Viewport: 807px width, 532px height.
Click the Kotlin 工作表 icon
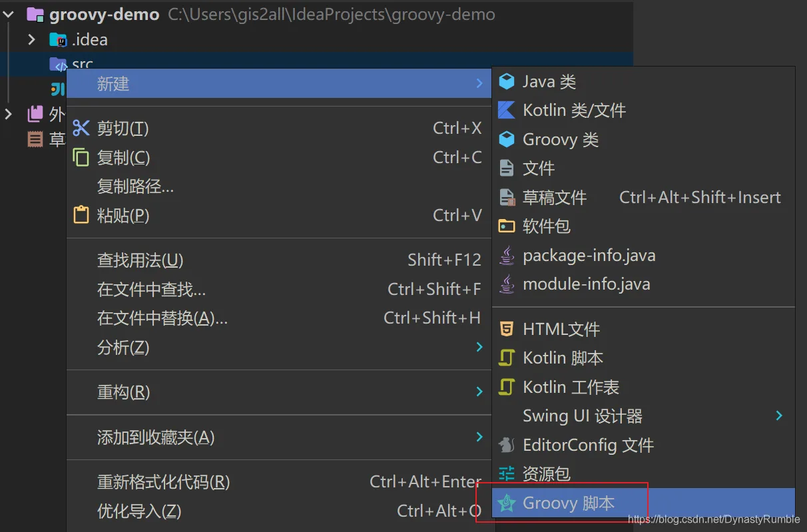point(507,386)
